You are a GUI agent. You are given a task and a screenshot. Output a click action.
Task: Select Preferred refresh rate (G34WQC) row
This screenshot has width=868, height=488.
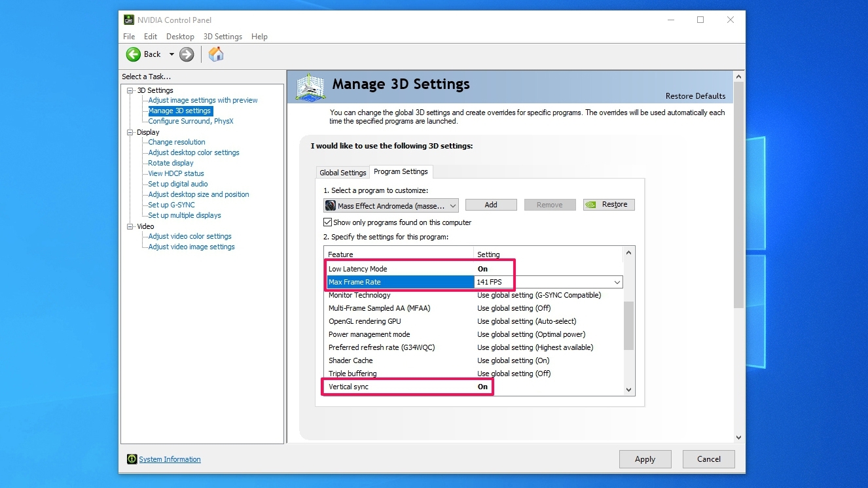point(474,347)
